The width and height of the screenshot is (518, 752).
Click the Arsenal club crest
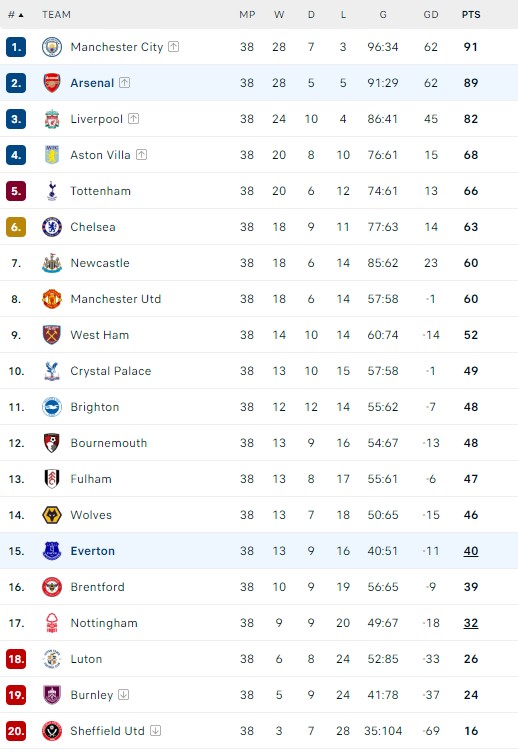pyautogui.click(x=52, y=83)
